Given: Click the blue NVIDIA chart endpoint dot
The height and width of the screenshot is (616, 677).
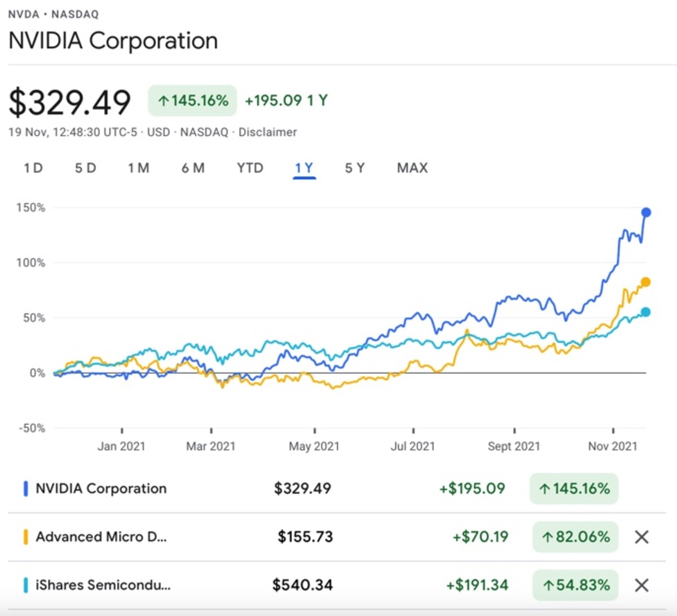Looking at the screenshot, I should (x=646, y=213).
